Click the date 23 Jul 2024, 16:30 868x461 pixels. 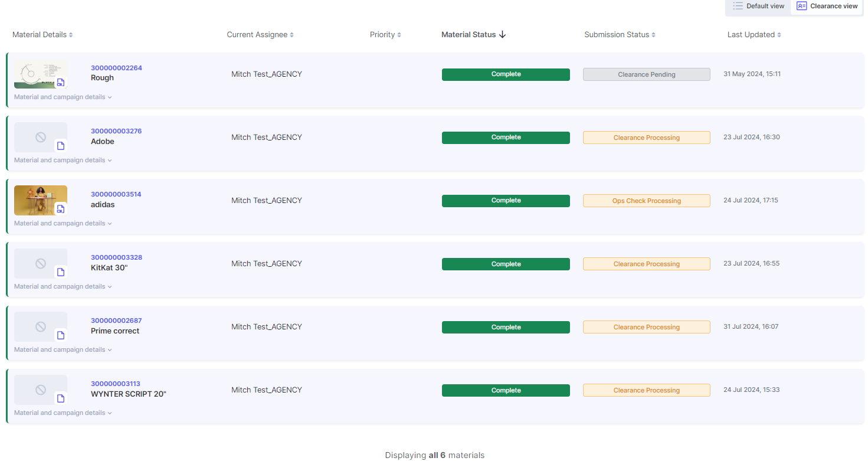click(752, 137)
